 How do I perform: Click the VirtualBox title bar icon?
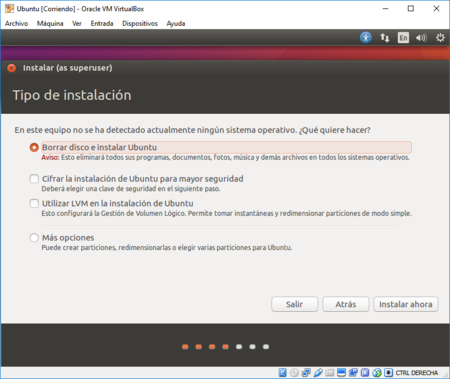tap(9, 9)
